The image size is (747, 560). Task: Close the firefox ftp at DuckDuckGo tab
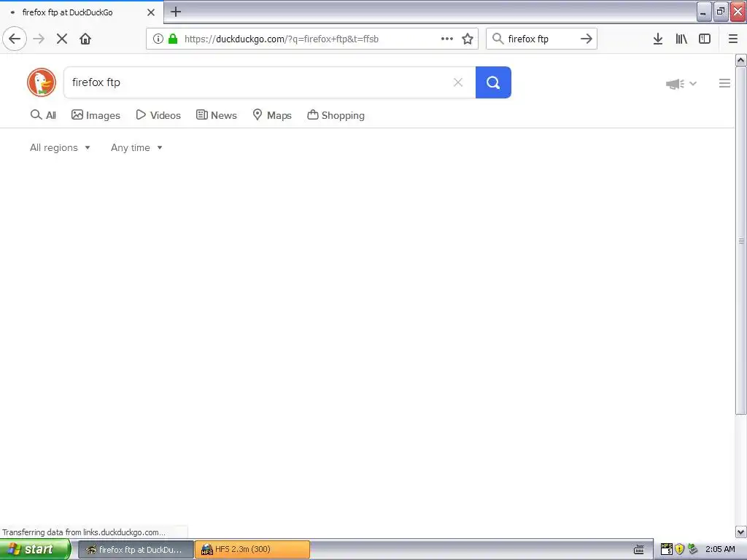[151, 12]
